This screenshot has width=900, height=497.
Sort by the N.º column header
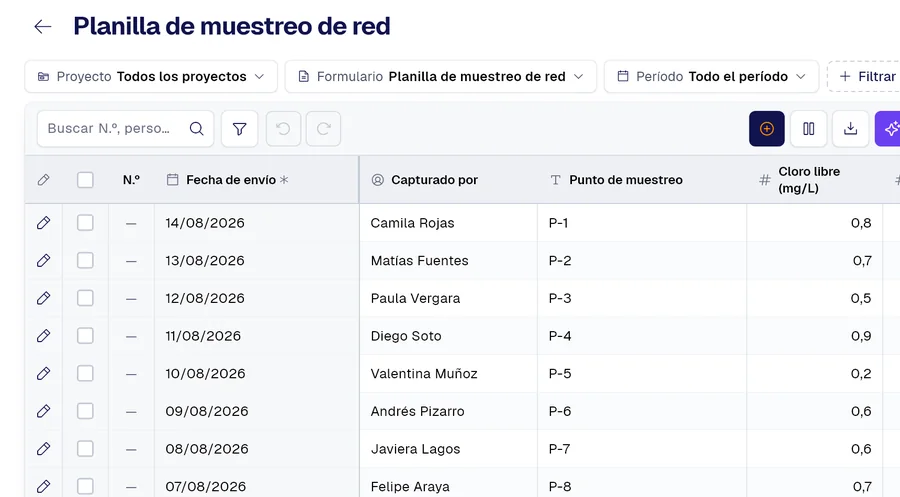click(131, 180)
